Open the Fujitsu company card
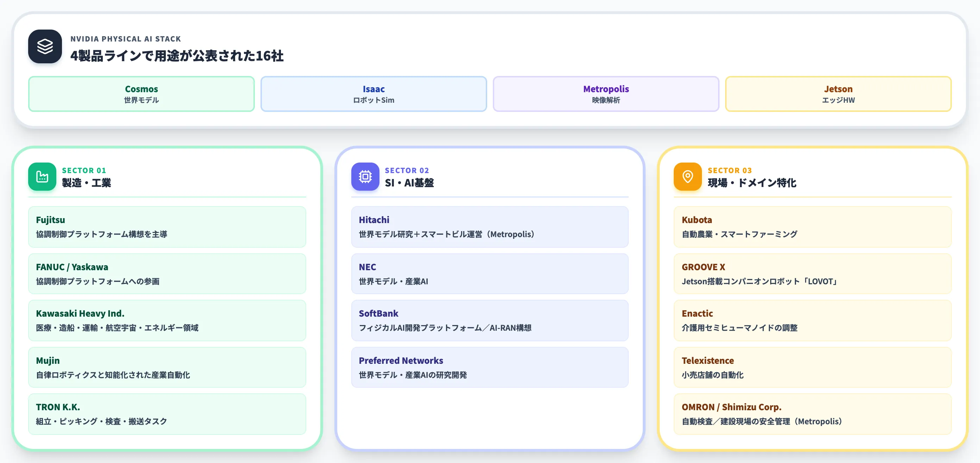The height and width of the screenshot is (463, 980). 167,227
